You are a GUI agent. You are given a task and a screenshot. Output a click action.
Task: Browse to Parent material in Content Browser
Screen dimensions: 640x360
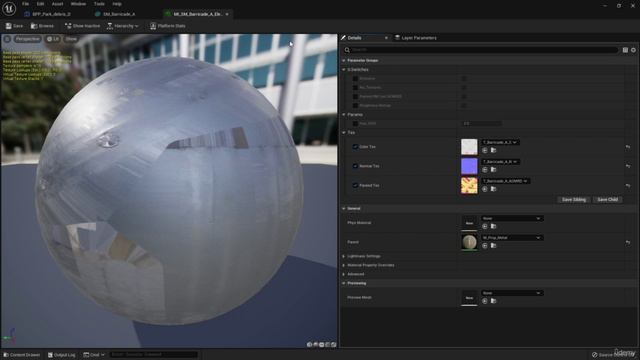(493, 245)
